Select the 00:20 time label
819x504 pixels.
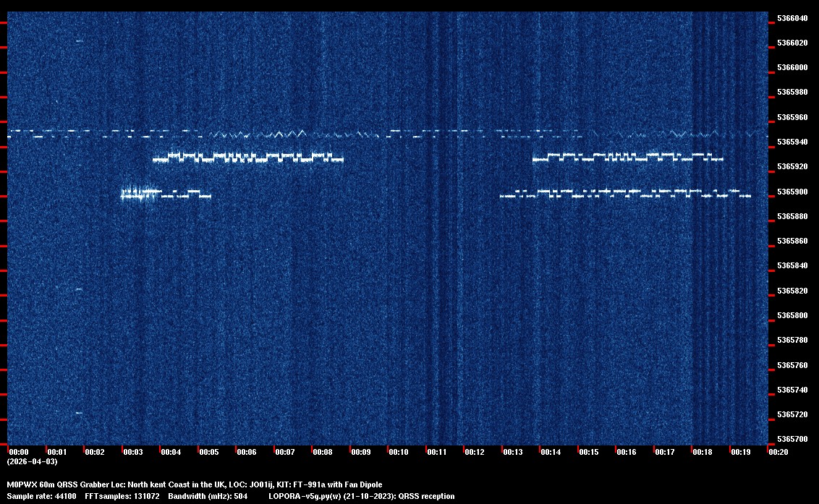(778, 452)
